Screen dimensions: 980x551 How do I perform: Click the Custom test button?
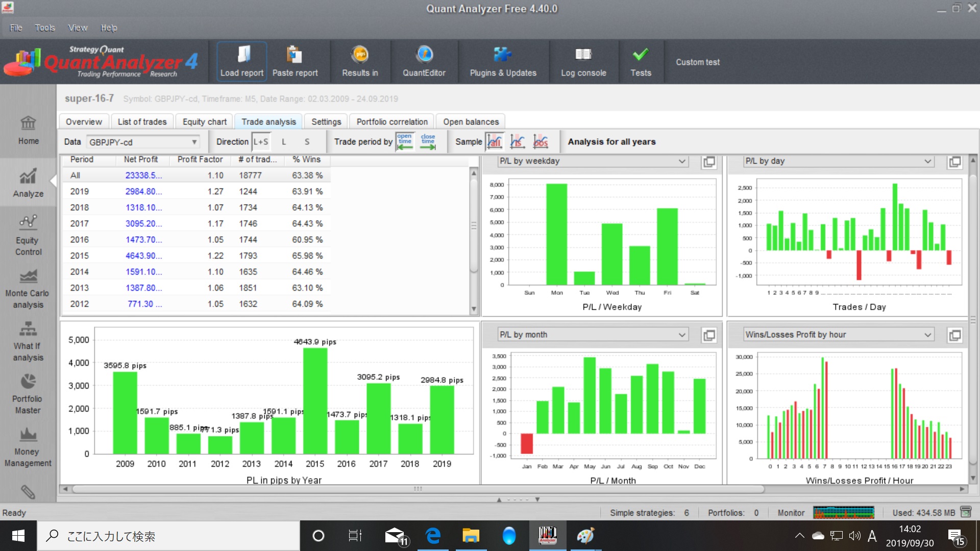[x=697, y=62]
